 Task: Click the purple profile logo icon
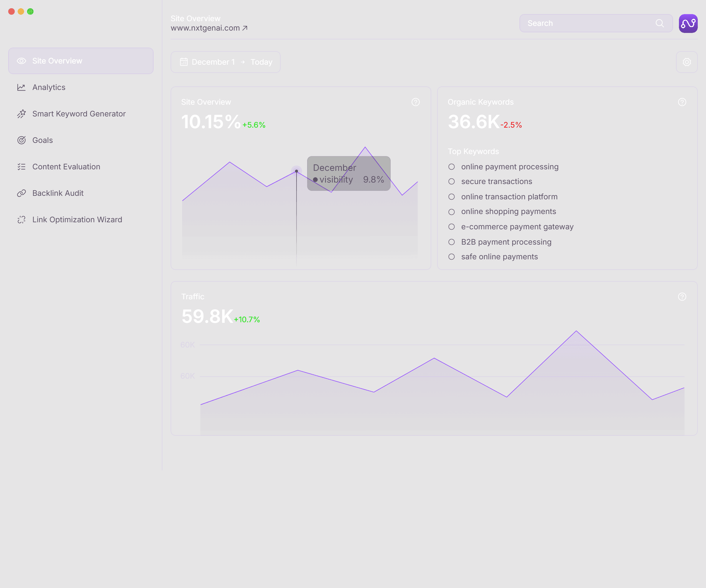688,23
